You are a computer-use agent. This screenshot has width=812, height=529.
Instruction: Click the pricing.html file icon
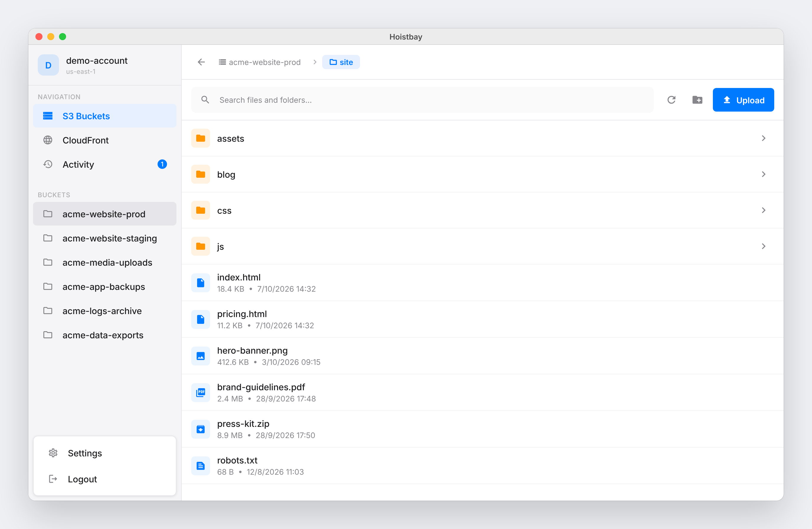pos(201,319)
